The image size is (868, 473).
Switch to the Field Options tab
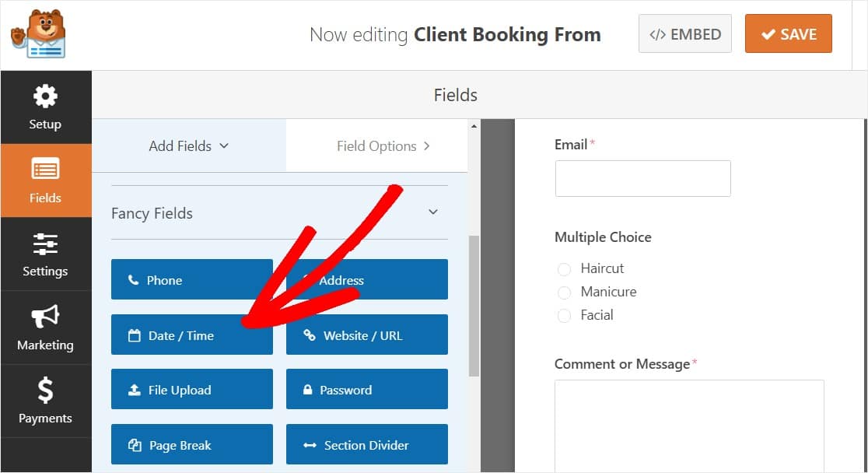pyautogui.click(x=377, y=145)
